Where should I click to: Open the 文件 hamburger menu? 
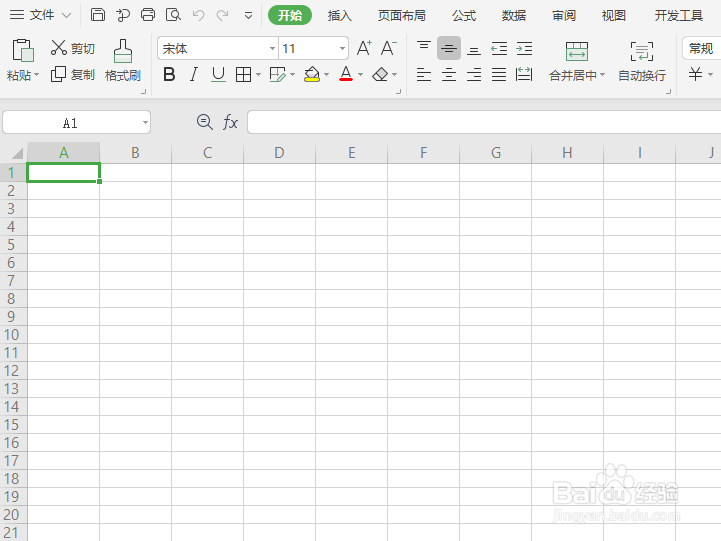pos(17,15)
